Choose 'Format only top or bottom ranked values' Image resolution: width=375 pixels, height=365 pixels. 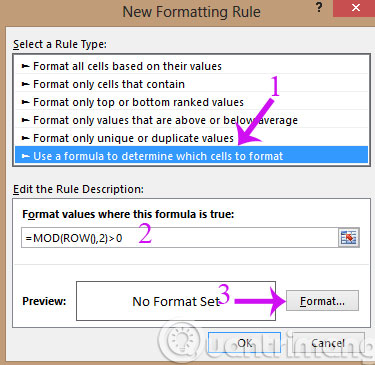pyautogui.click(x=192, y=102)
